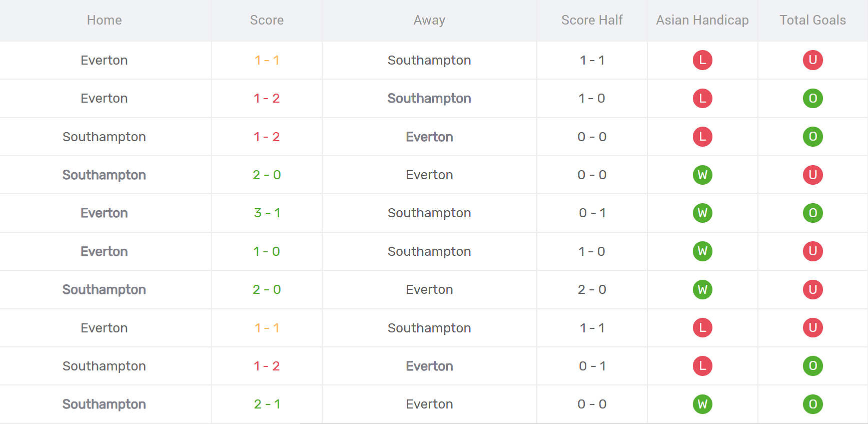Click the green O badge in Everton 1-2 row

812,98
